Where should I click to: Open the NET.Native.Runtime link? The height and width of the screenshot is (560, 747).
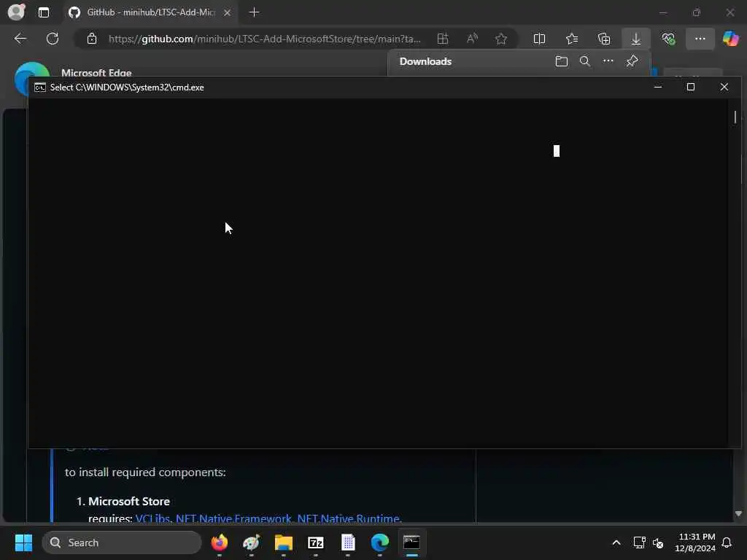[x=348, y=518]
